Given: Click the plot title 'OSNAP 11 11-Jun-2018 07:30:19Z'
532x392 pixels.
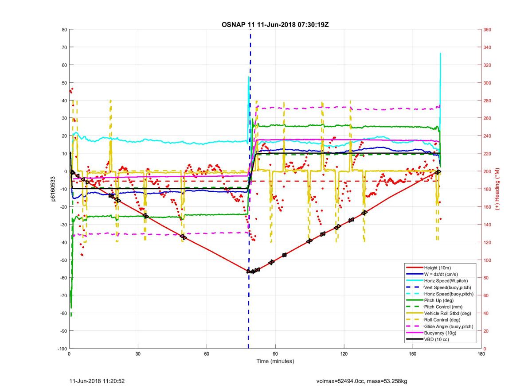Looking at the screenshot, I should click(275, 24).
